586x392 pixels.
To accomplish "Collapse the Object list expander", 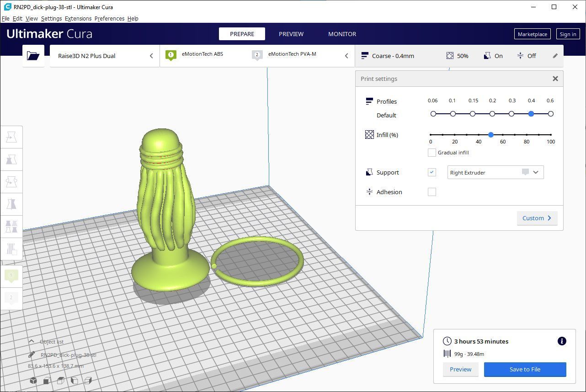I will (x=32, y=342).
